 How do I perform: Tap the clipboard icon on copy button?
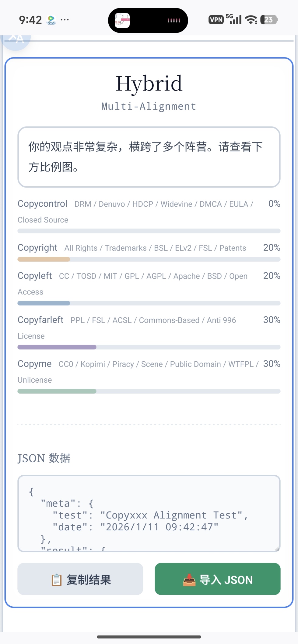click(x=56, y=580)
